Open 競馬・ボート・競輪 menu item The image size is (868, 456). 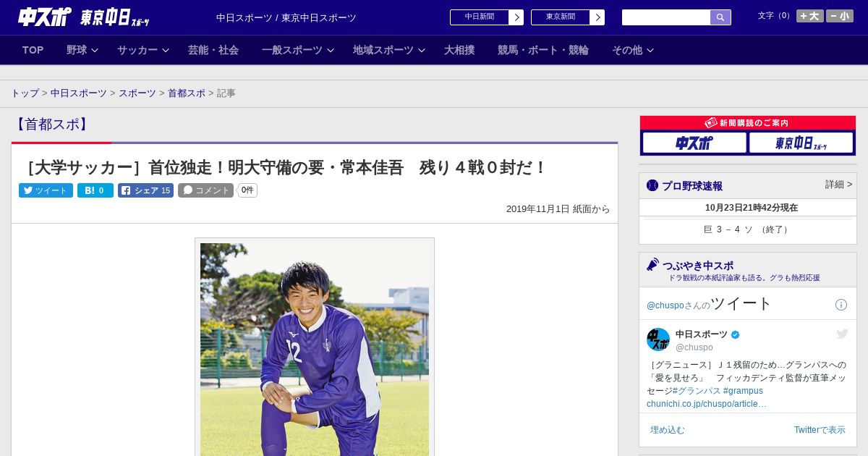pos(543,50)
